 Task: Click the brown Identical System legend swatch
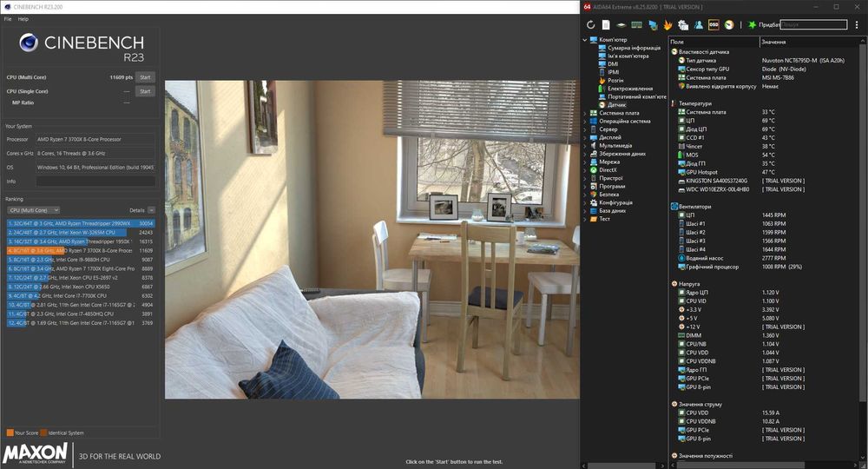tap(43, 433)
